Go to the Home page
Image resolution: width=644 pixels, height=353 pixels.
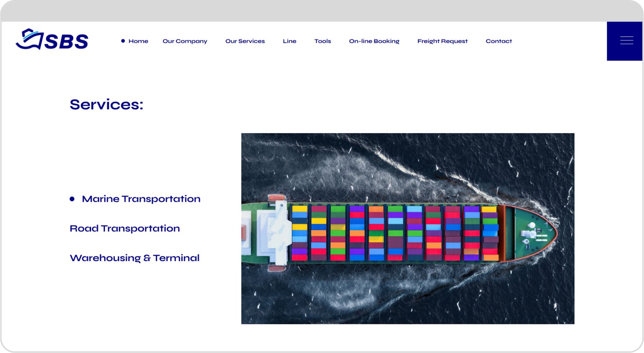click(138, 41)
